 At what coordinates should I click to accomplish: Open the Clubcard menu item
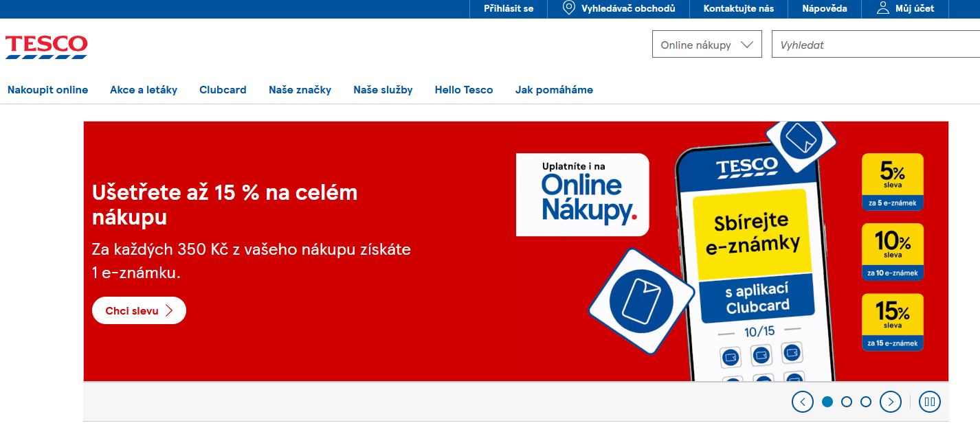coord(223,90)
